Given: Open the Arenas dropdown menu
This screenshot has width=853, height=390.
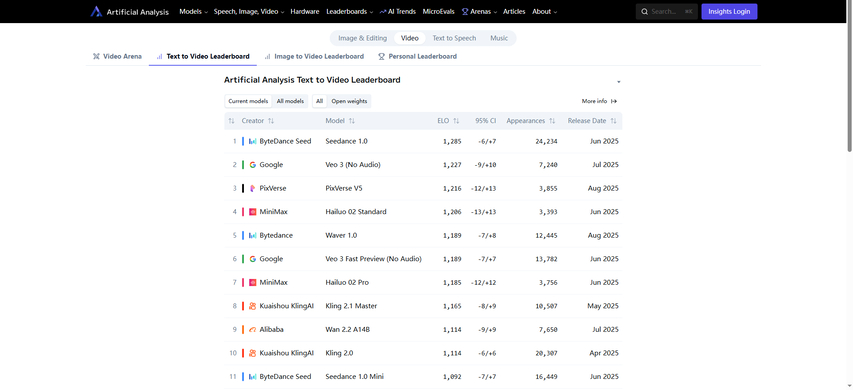Looking at the screenshot, I should point(479,11).
